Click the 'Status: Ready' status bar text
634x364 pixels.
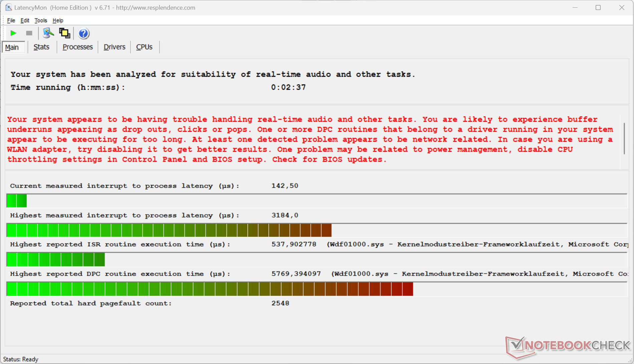(21, 359)
